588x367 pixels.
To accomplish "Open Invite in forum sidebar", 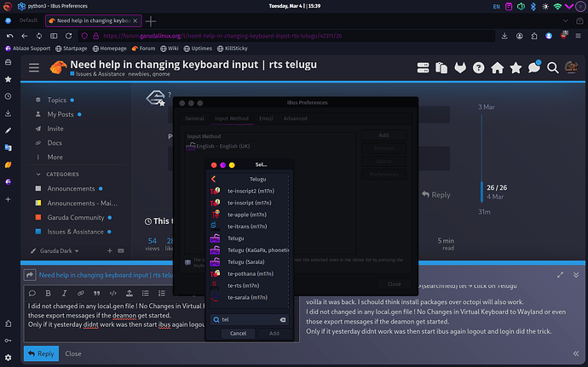I will point(55,129).
